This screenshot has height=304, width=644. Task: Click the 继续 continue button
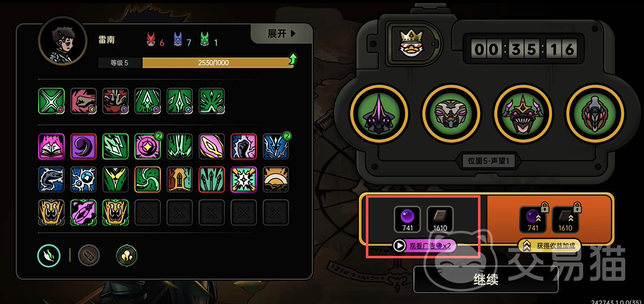pos(486,280)
